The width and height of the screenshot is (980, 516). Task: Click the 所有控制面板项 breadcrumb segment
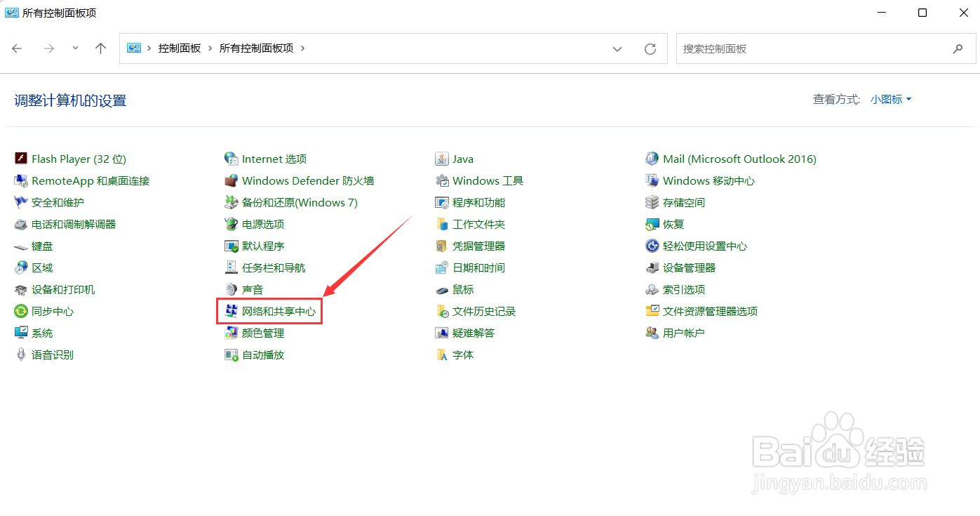[256, 48]
